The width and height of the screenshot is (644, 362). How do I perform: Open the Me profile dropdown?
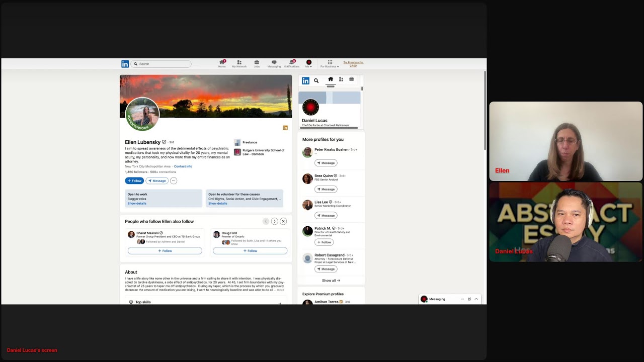[x=309, y=64]
